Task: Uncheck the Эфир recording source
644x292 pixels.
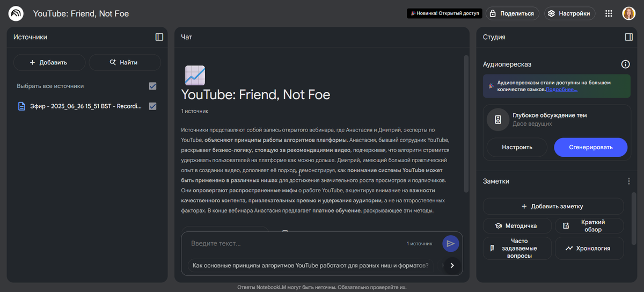Action: point(152,106)
